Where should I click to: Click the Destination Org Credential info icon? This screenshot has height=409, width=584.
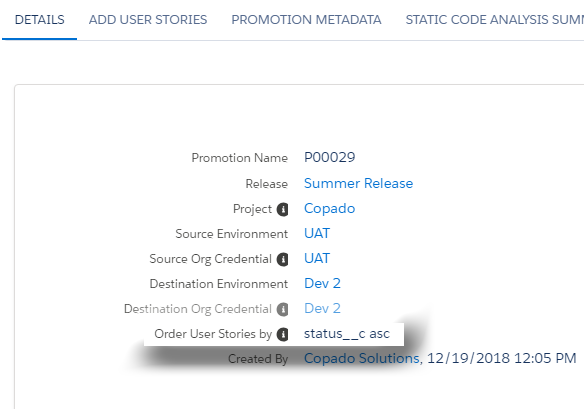[x=282, y=309]
